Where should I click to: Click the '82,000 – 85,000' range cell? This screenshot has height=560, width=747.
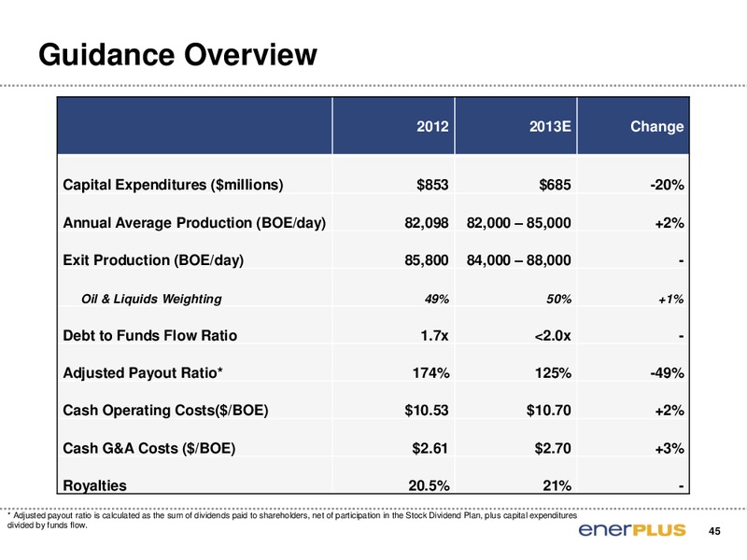tap(519, 223)
